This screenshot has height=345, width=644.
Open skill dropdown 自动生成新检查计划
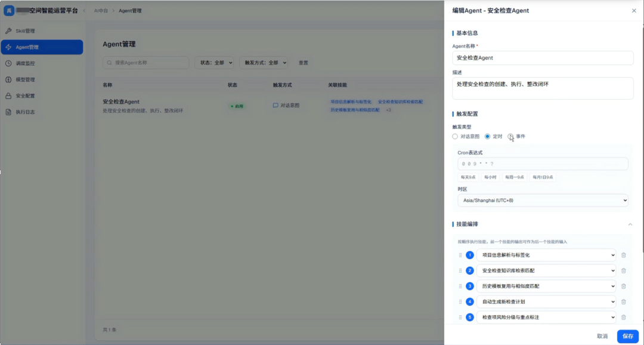(546, 302)
